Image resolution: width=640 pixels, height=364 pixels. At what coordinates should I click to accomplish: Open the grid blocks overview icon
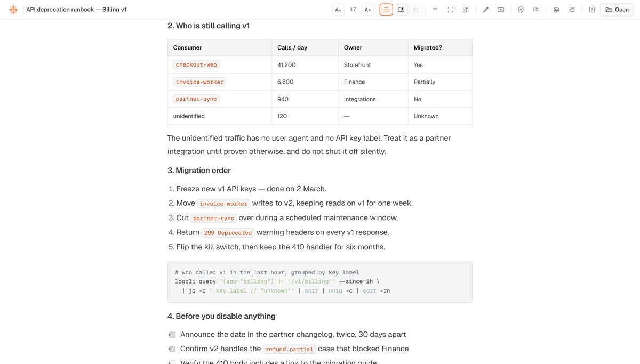[x=466, y=10]
